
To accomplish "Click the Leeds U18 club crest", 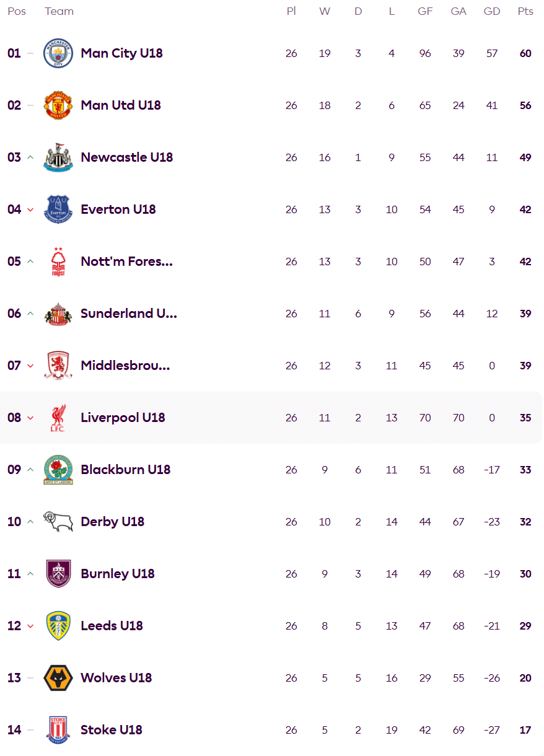I will (x=58, y=626).
